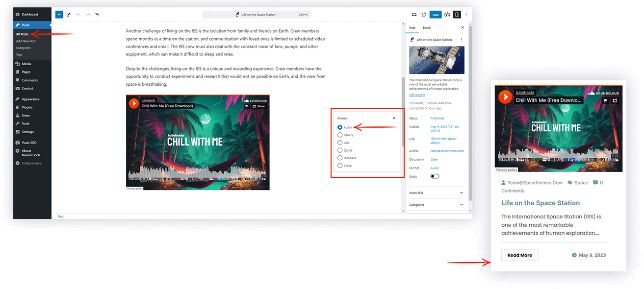Image resolution: width=644 pixels, height=289 pixels.
Task: Open All Posts submenu item
Action: click(22, 34)
